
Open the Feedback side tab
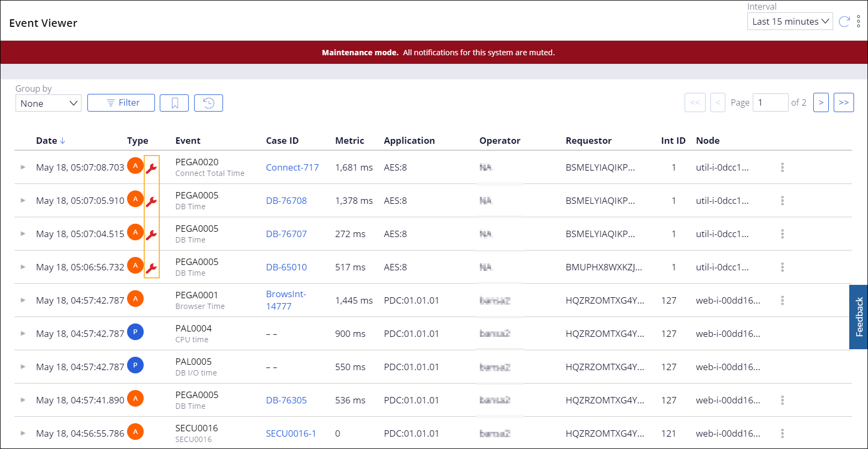pos(859,317)
